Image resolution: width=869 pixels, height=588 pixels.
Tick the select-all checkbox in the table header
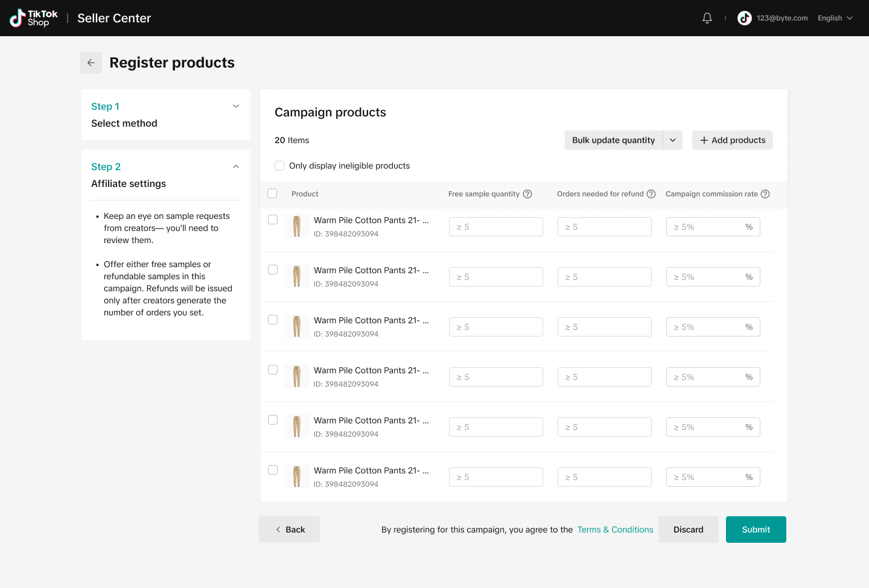(x=272, y=194)
